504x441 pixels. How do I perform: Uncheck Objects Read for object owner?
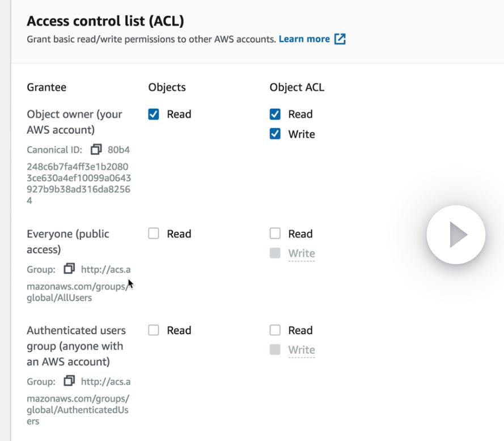pos(154,115)
